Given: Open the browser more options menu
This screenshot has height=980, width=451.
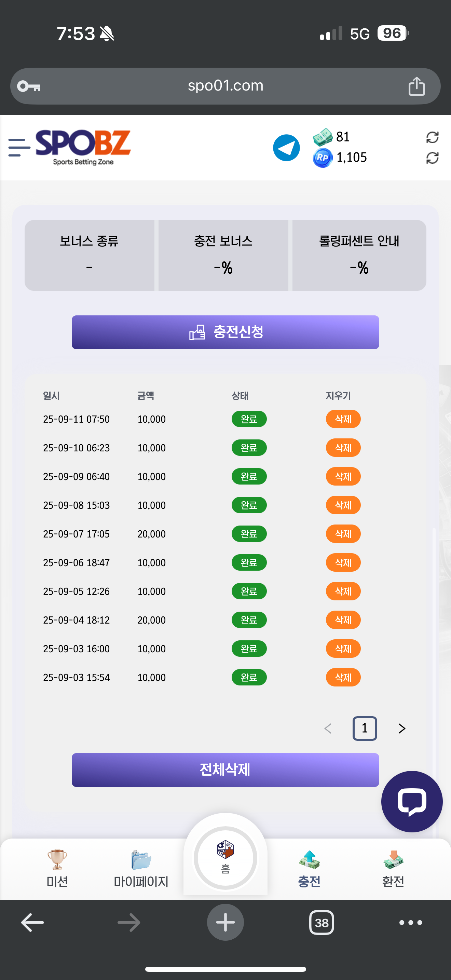Looking at the screenshot, I should pyautogui.click(x=410, y=922).
